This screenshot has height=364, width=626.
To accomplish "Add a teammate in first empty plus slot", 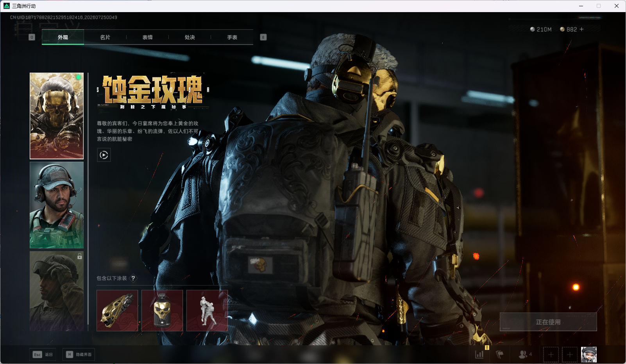I will (551, 355).
